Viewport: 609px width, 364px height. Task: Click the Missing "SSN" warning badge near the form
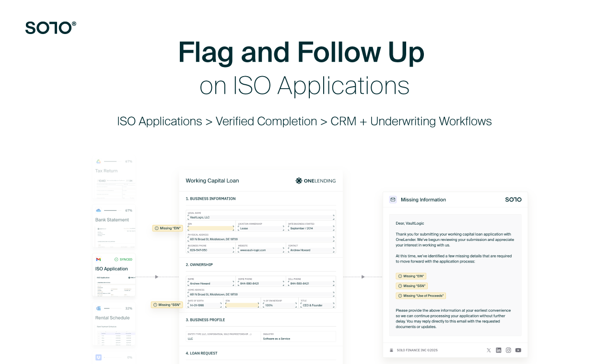pos(167,305)
